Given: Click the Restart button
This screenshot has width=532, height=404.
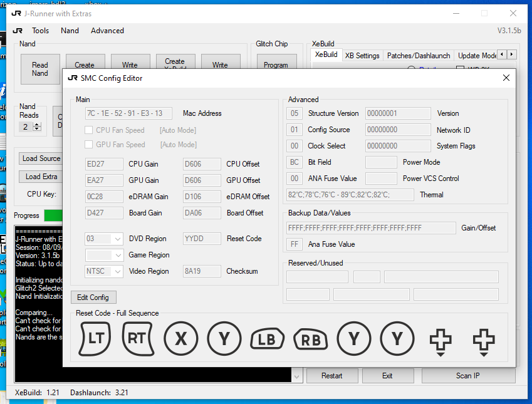Looking at the screenshot, I should coord(332,376).
